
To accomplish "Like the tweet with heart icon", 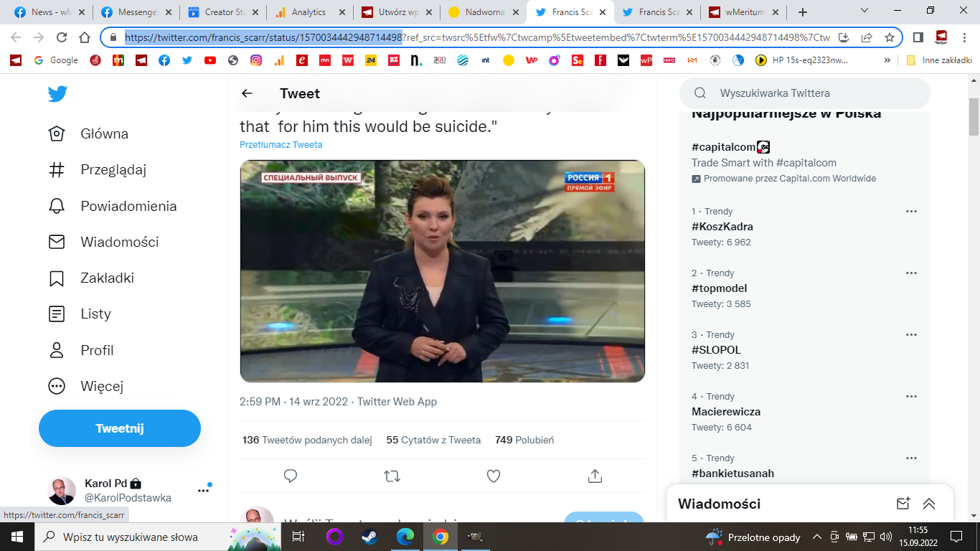I will click(494, 476).
